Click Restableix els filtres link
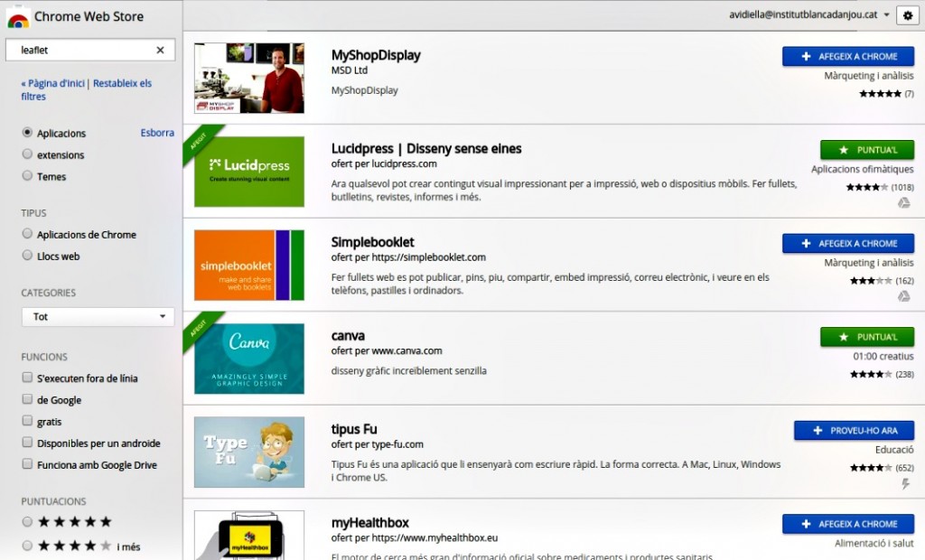This screenshot has width=925, height=560. point(86,89)
